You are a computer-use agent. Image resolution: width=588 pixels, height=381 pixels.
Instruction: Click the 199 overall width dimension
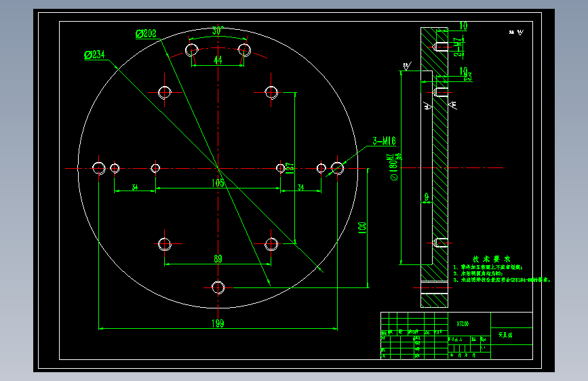point(218,323)
